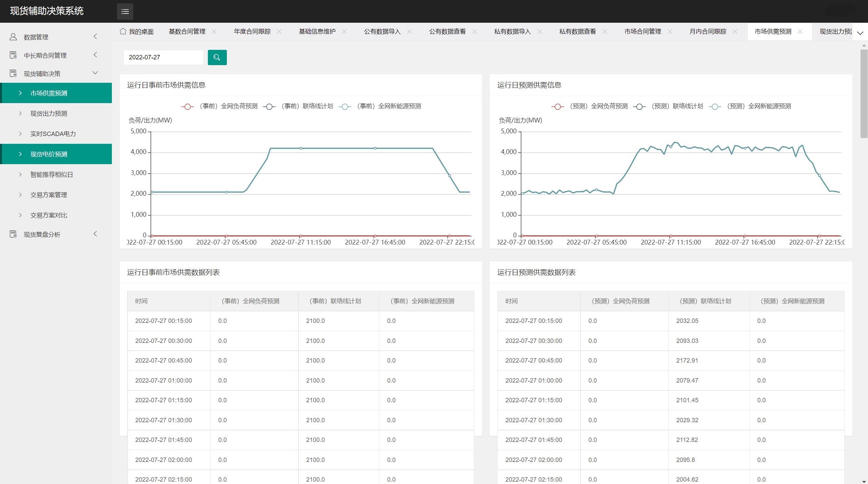Click the 现货复盘分析 sidebar icon

[13, 234]
